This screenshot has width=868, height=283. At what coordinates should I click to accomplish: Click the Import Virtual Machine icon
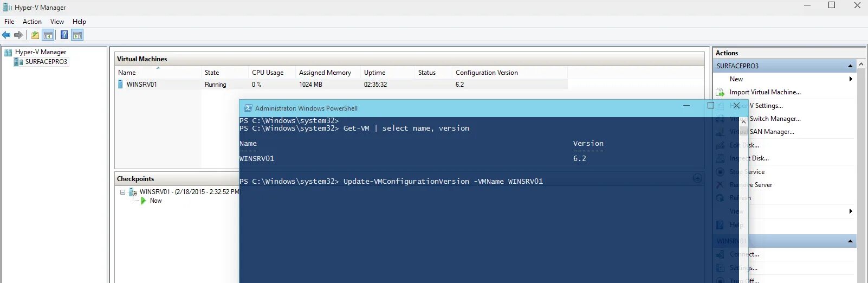pyautogui.click(x=720, y=92)
